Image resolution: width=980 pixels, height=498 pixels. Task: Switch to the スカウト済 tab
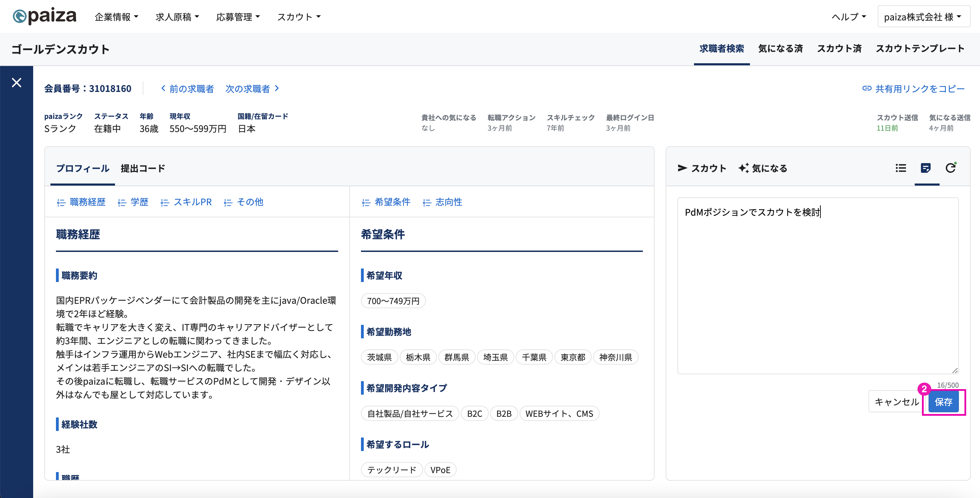pos(839,49)
